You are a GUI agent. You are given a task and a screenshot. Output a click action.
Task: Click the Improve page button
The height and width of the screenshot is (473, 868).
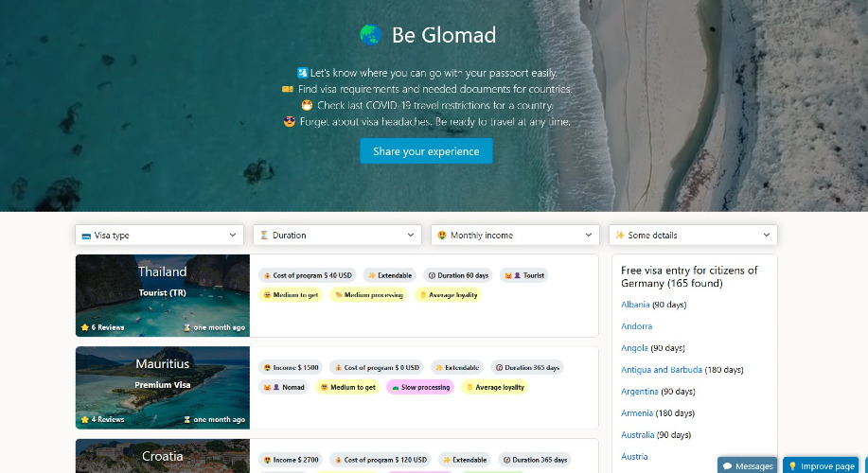coord(821,465)
